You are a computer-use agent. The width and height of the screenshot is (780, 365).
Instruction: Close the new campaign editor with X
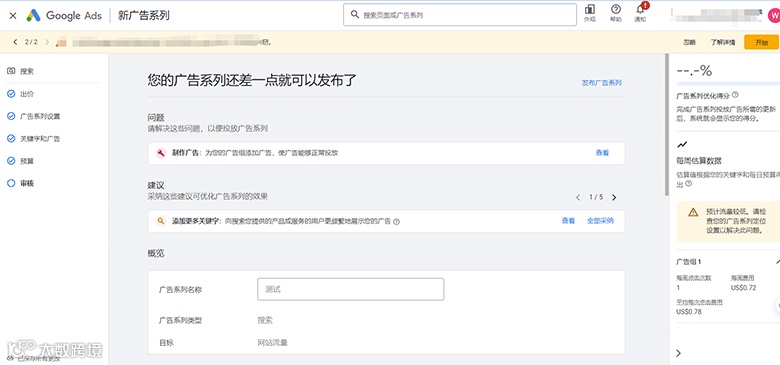(13, 15)
